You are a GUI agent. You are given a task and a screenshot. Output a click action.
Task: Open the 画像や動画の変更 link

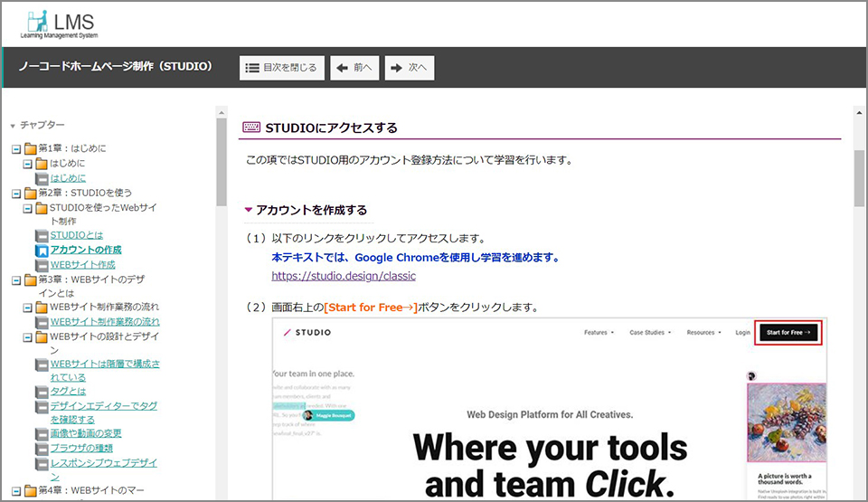click(86, 433)
